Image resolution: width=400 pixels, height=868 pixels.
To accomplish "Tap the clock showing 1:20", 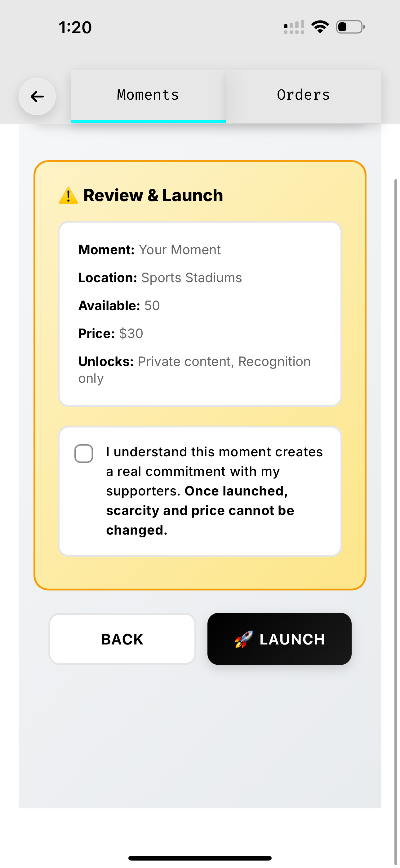I will click(x=74, y=27).
